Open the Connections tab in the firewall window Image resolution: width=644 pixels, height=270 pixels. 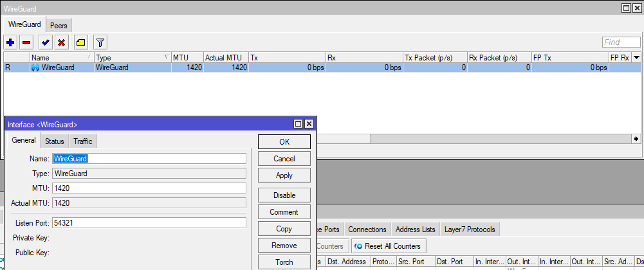(367, 230)
